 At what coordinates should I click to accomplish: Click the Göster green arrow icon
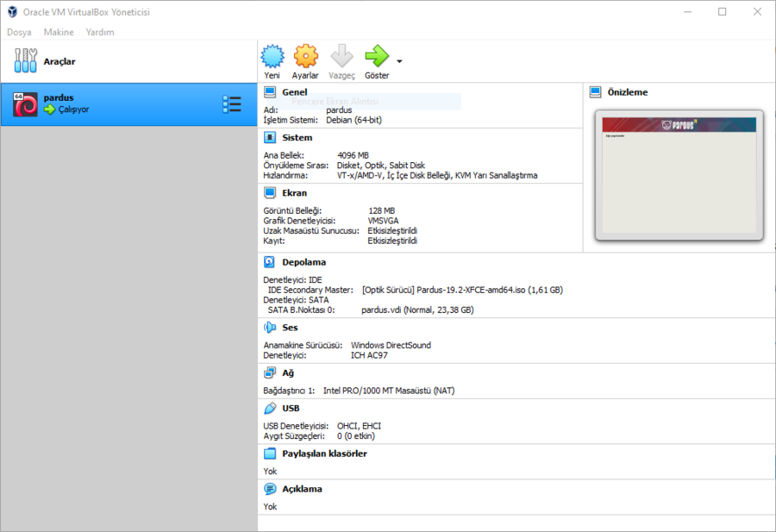point(377,56)
